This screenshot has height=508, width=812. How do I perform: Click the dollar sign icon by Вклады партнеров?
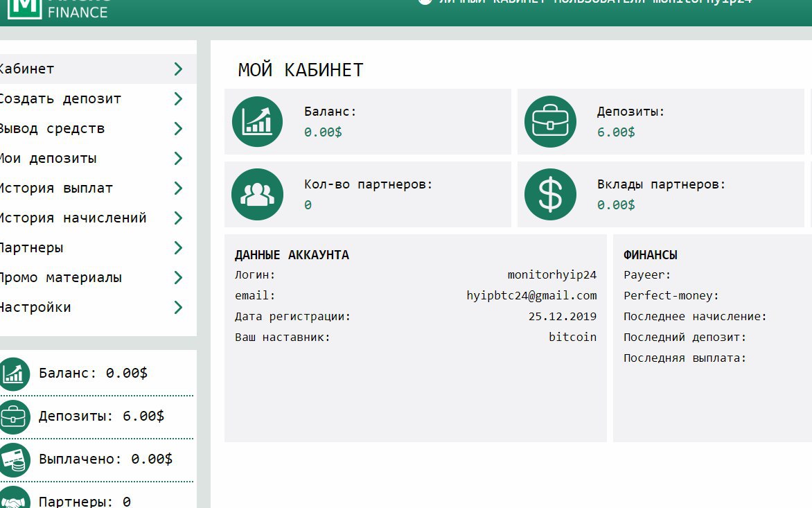click(x=550, y=194)
